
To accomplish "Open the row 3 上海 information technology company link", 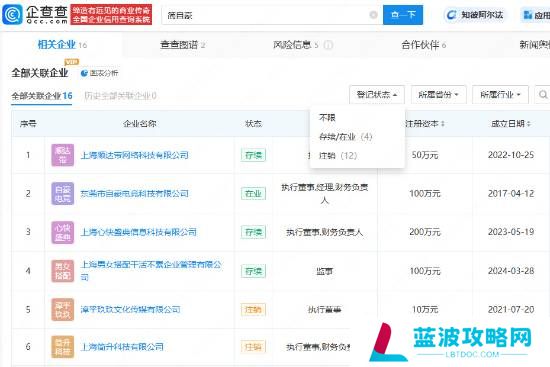I will pyautogui.click(x=139, y=232).
